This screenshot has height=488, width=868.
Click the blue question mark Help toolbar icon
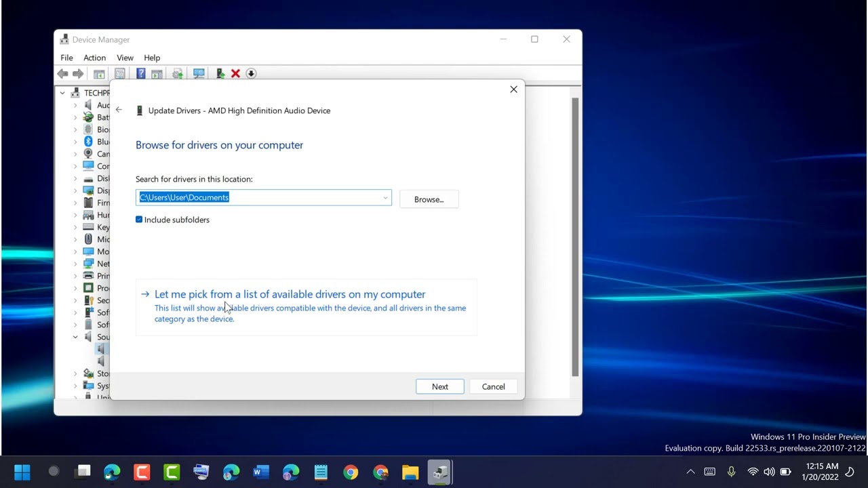[x=140, y=73]
